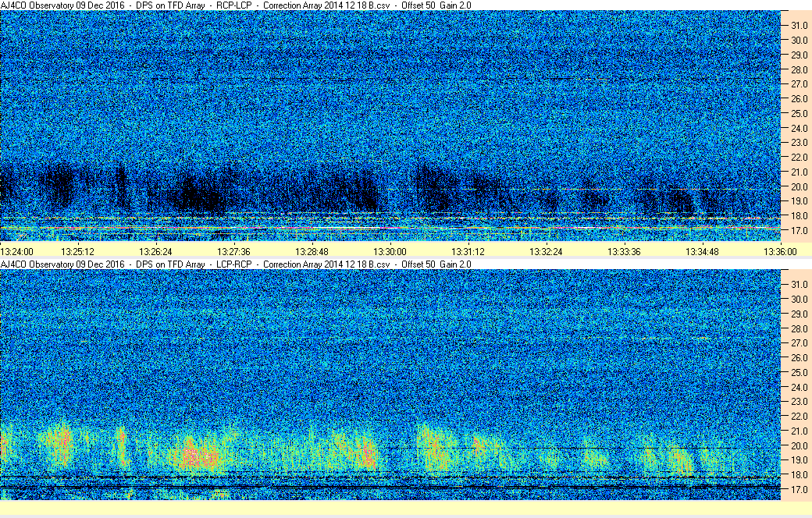Click 21.0 frequency label in LCP-RCP panel
Screen dimensions: 812x518
(x=799, y=431)
